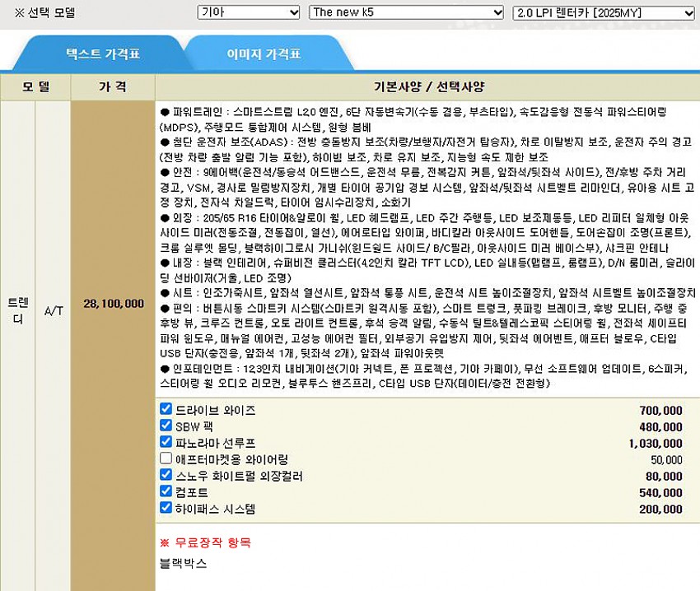
Task: Open the 기아 manufacturer dropdown
Action: (x=249, y=12)
